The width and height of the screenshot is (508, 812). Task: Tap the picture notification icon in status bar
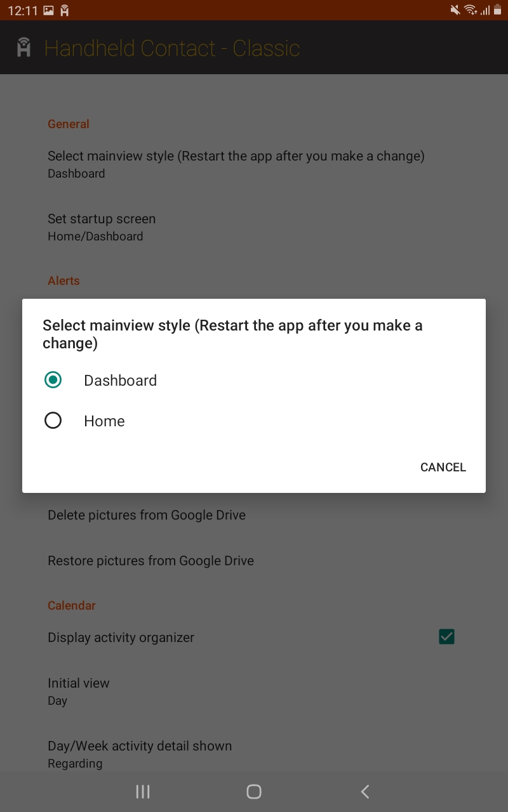pyautogui.click(x=49, y=10)
